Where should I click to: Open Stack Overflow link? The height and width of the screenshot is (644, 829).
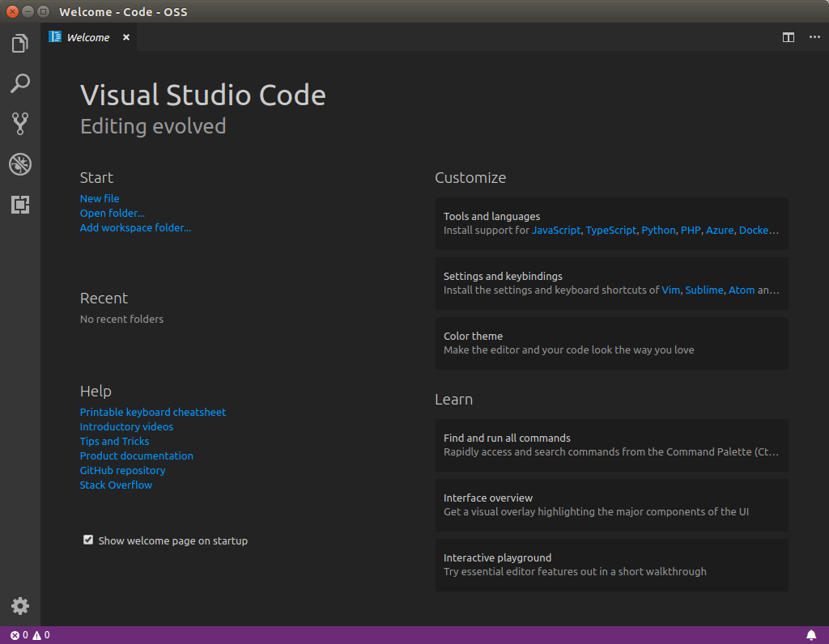(116, 485)
